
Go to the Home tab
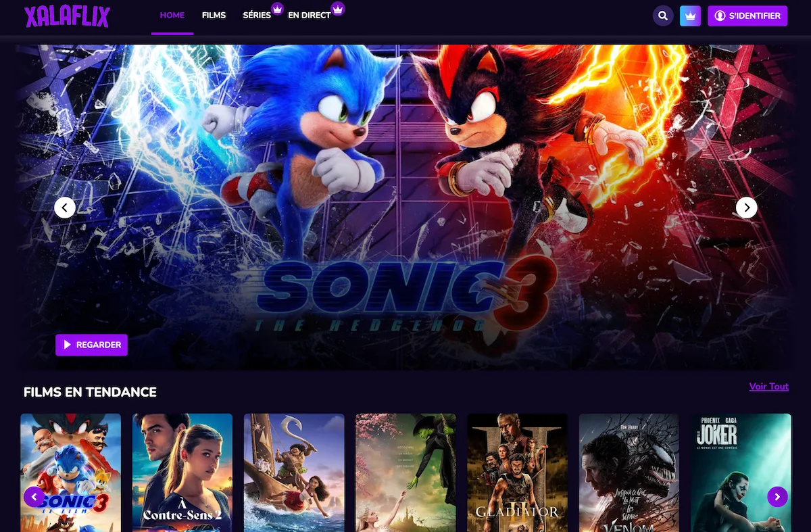point(172,16)
